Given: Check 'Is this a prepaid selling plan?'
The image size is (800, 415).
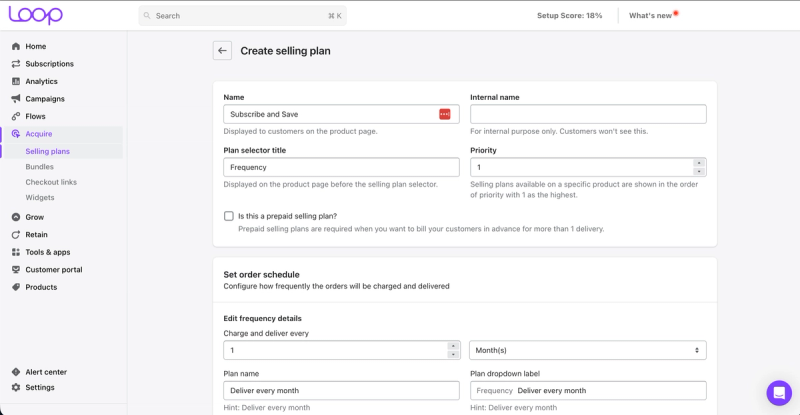Looking at the screenshot, I should [x=229, y=216].
